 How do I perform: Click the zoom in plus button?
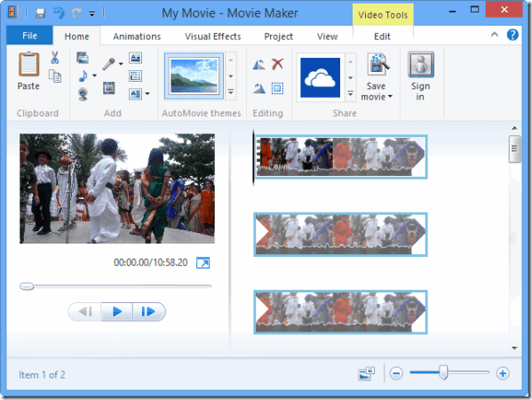tap(503, 373)
